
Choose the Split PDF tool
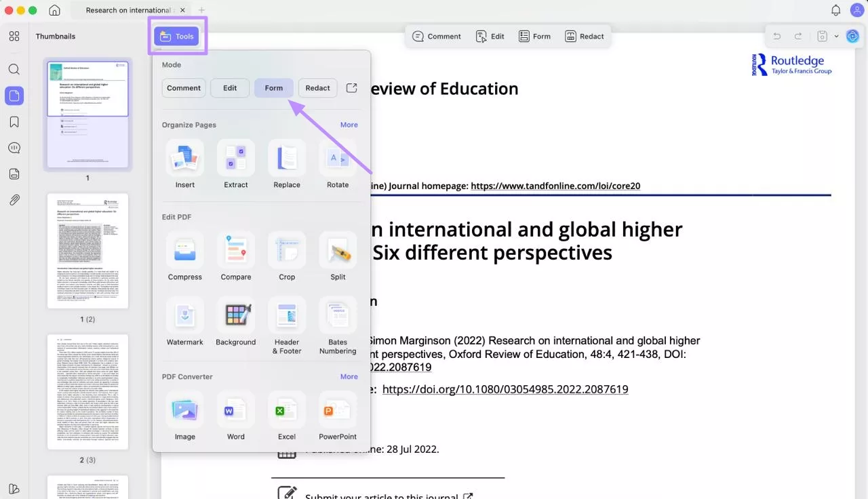(x=338, y=250)
